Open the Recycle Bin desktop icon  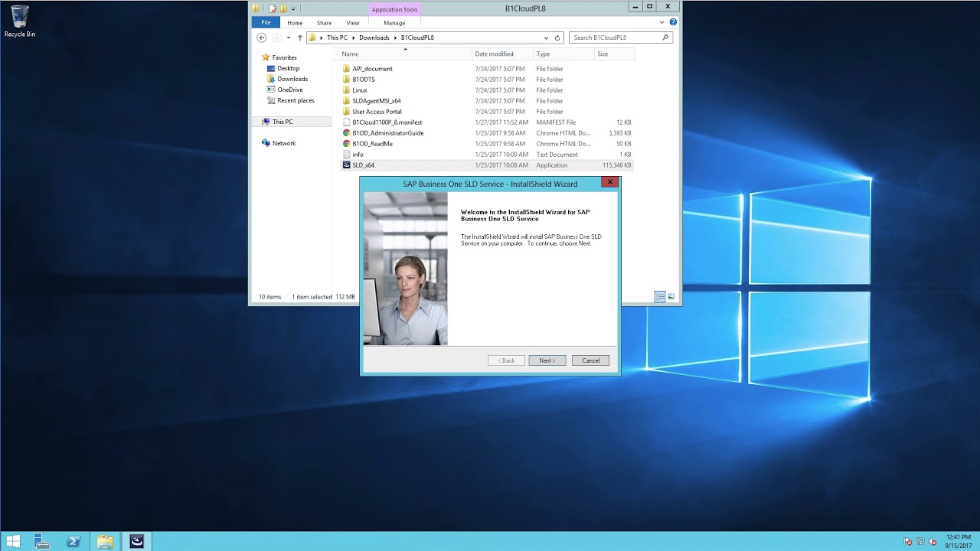(19, 21)
